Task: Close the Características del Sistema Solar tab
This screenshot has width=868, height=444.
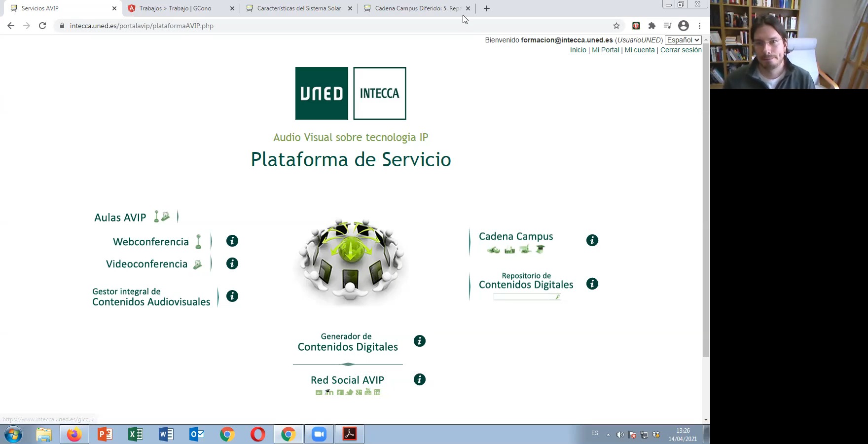Action: coord(350,8)
